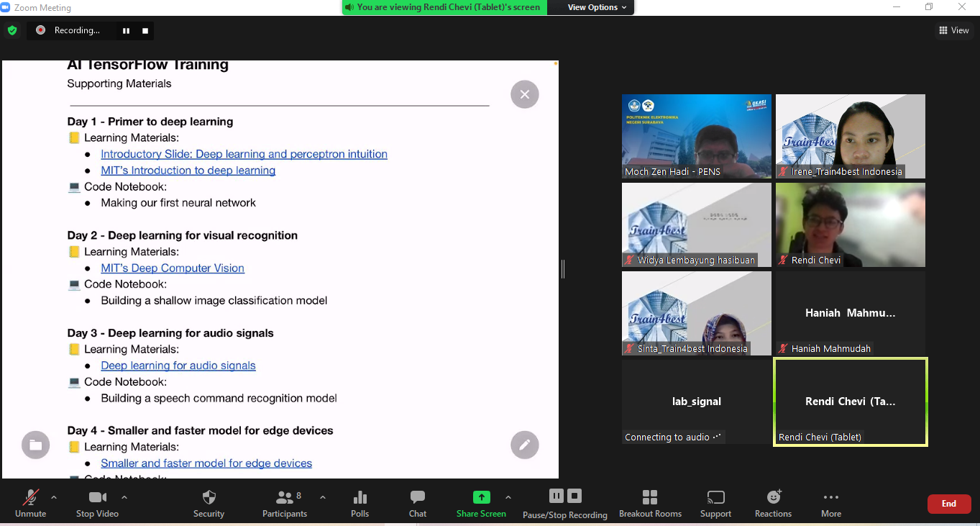Open video options arrow next to Stop Video

[x=124, y=497]
